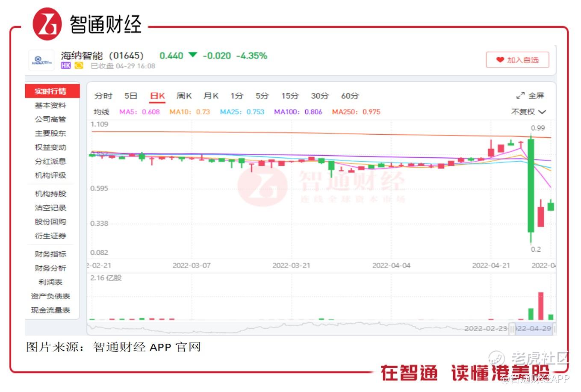The image size is (581, 392).
Task: Click the range slider handle near 2022-02-23
Action: 512,328
